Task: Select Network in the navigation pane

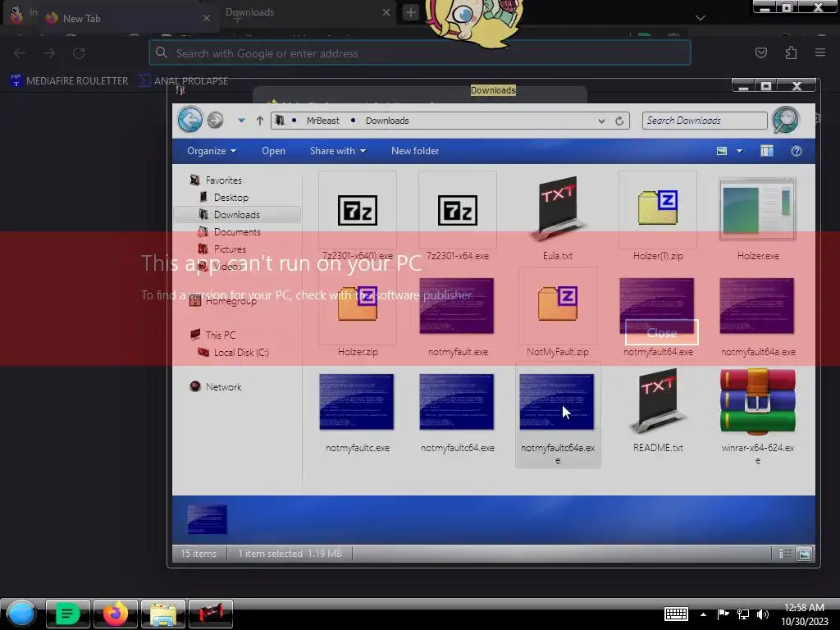Action: (223, 387)
